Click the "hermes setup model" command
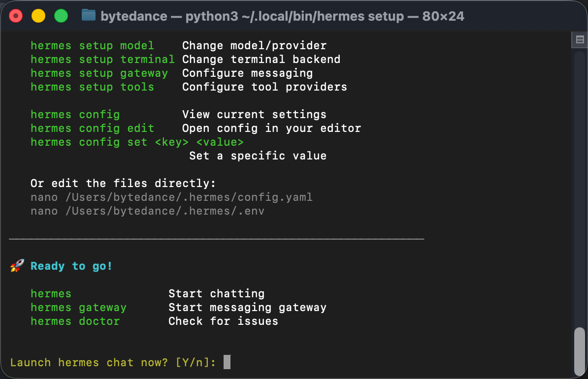The image size is (588, 379). 92,46
